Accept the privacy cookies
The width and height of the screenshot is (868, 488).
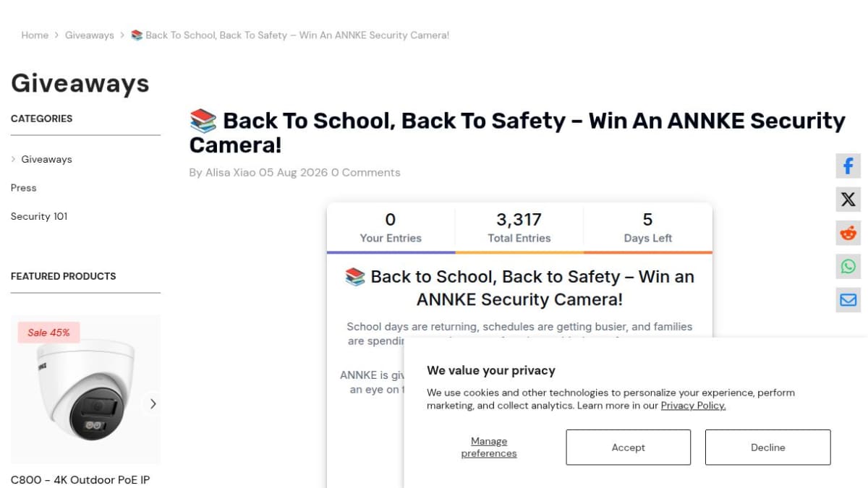click(x=628, y=448)
